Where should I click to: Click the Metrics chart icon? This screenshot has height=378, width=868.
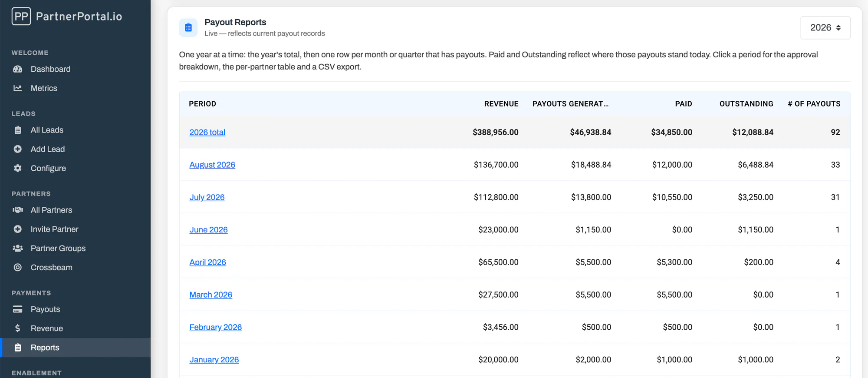pos(18,88)
